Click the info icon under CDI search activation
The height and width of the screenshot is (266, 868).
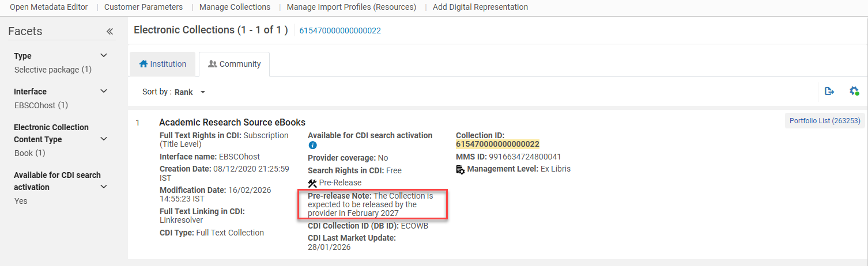(313, 146)
